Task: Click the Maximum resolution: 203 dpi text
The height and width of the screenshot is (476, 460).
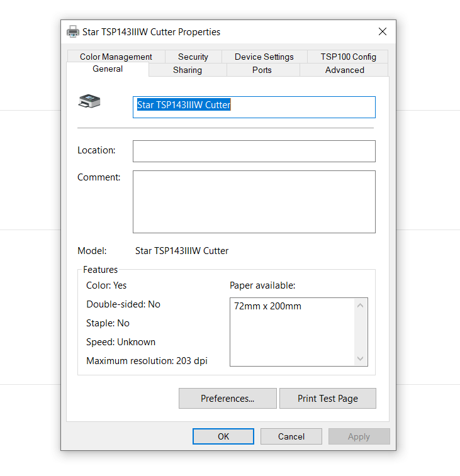Action: (147, 361)
